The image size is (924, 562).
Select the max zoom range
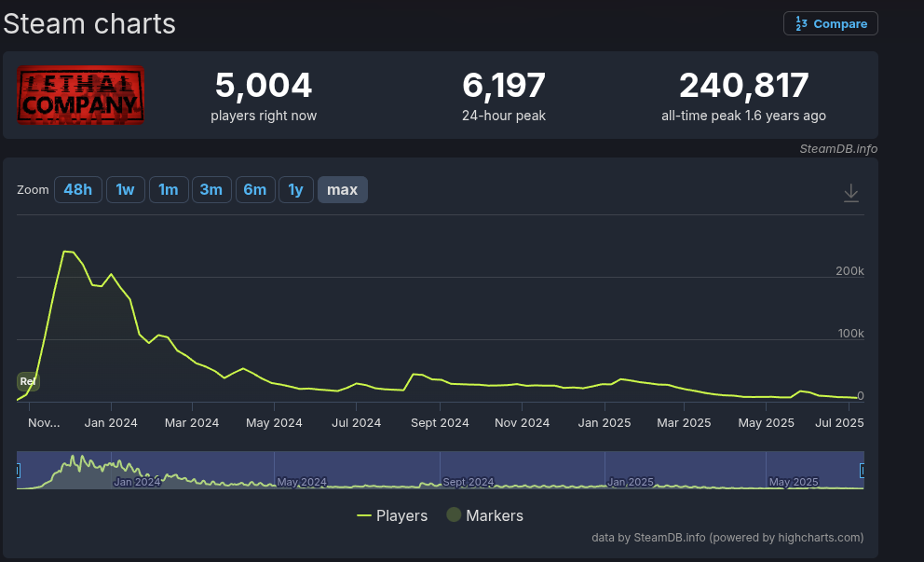coord(343,190)
